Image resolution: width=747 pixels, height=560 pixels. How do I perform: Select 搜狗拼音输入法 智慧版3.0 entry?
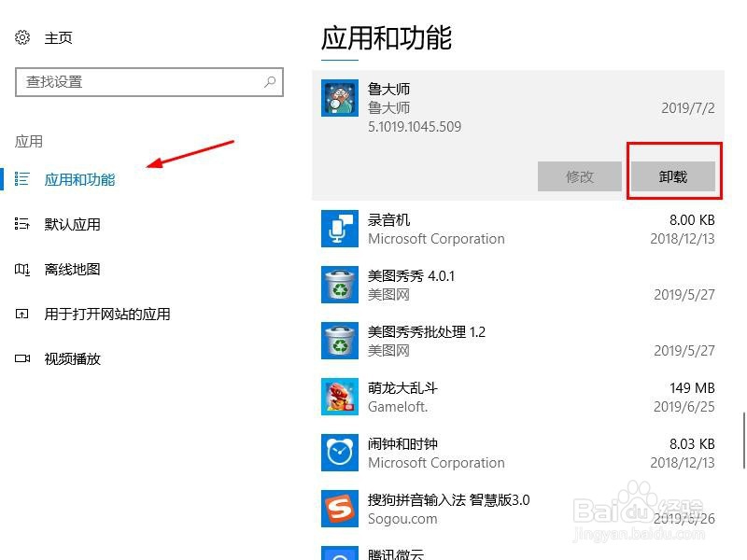(518, 509)
